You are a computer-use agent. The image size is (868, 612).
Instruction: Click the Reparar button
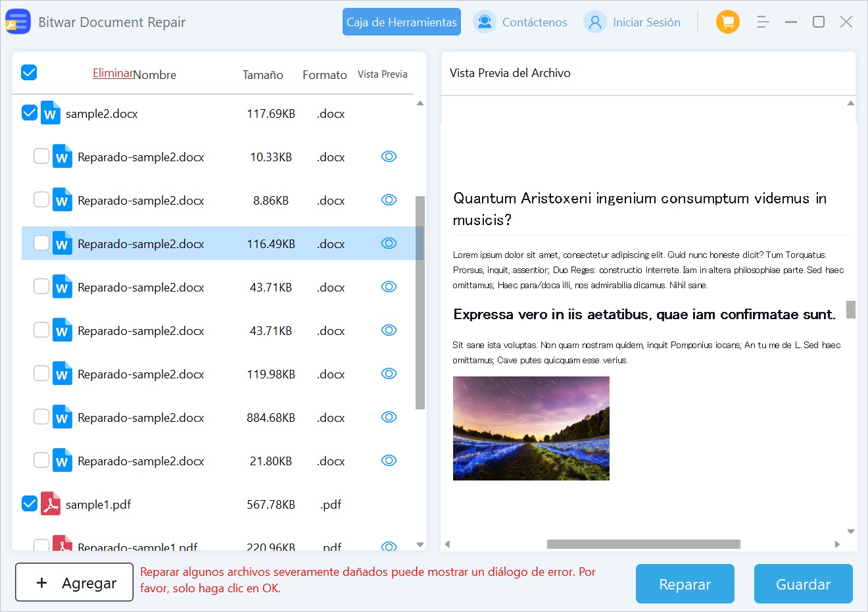685,584
